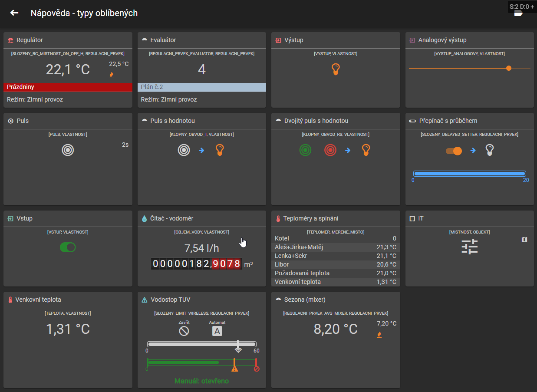Click the Prázdniny red bar in Regulátor

(x=68, y=87)
